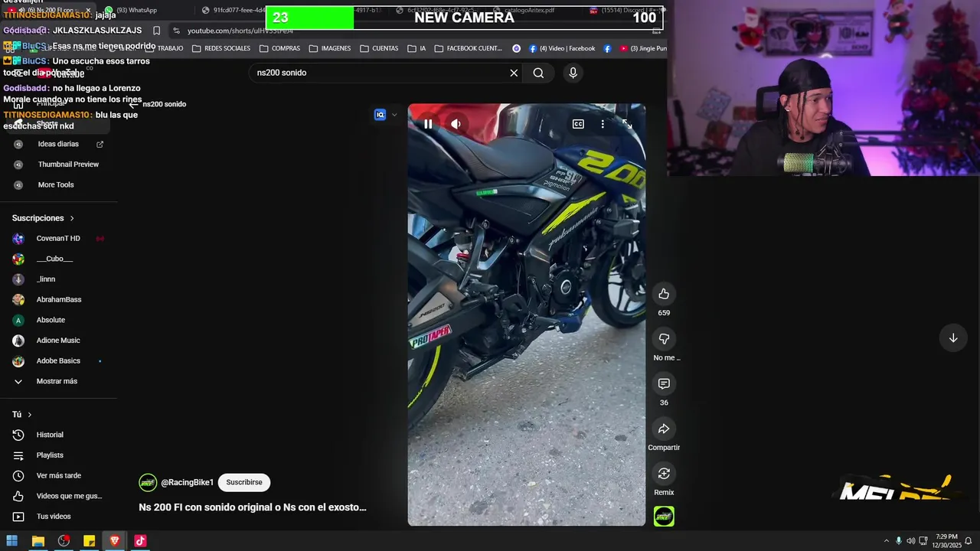Open the CUENTAS bookmarks folder
Screen dimensions: 980x551
click(x=378, y=48)
